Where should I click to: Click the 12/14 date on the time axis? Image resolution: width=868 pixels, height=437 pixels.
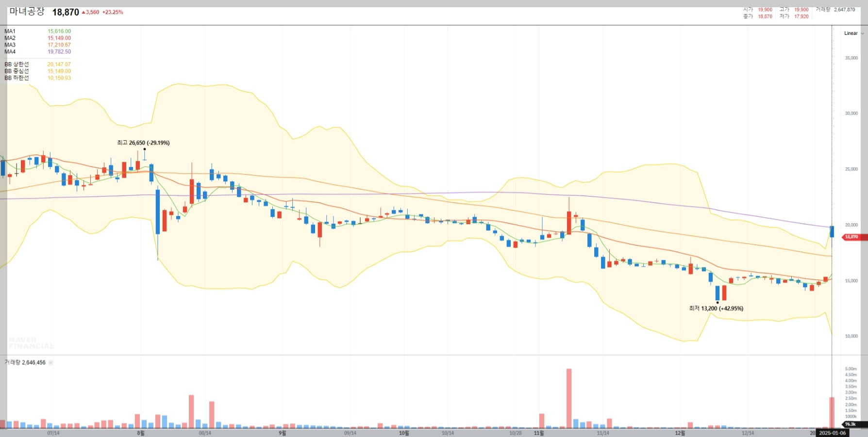748,433
